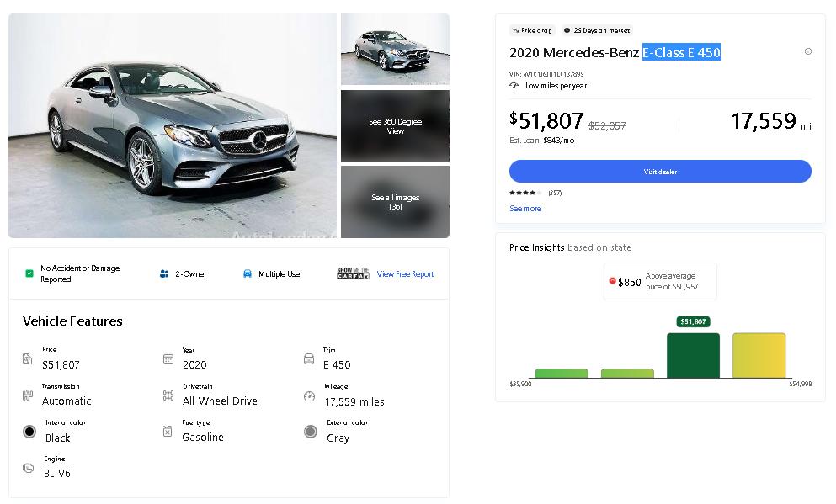Click the black interior color swatch
This screenshot has width=836, height=504.
[29, 432]
